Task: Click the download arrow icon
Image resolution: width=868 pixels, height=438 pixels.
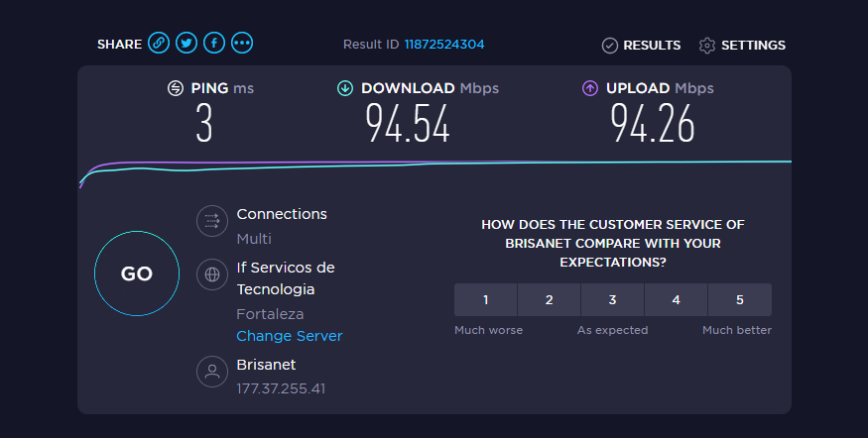Action: [x=345, y=88]
